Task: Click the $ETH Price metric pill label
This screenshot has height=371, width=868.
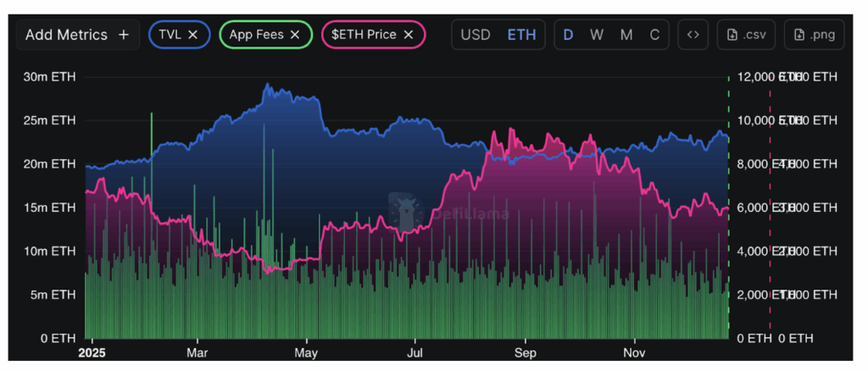Action: [x=364, y=35]
